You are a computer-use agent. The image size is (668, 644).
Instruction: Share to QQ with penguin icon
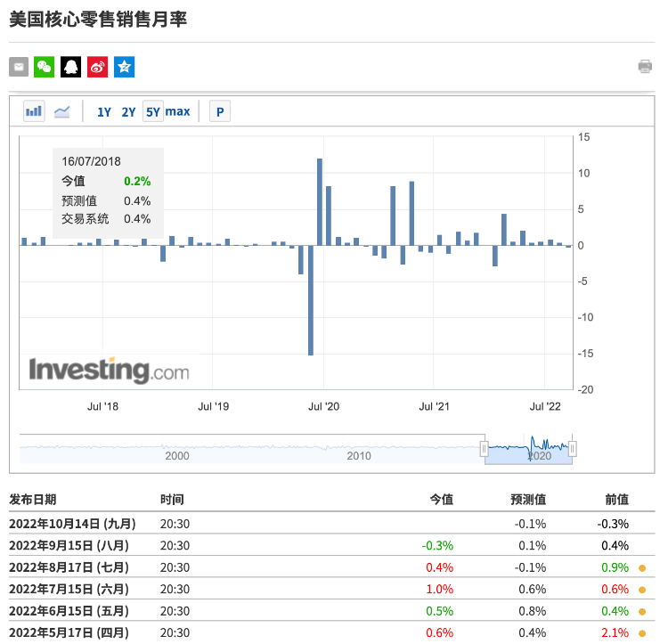71,67
